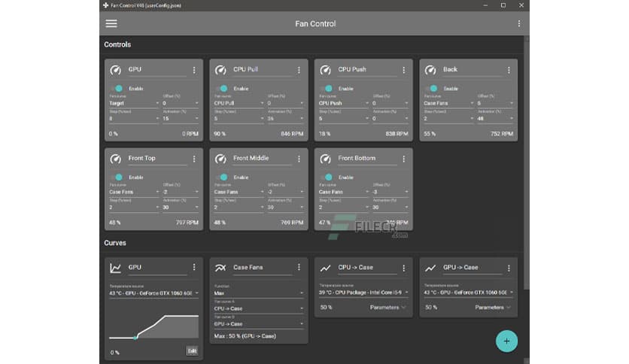Viewport: 629px width, 364px height.
Task: Open the hamburger navigation menu
Action: point(111,23)
